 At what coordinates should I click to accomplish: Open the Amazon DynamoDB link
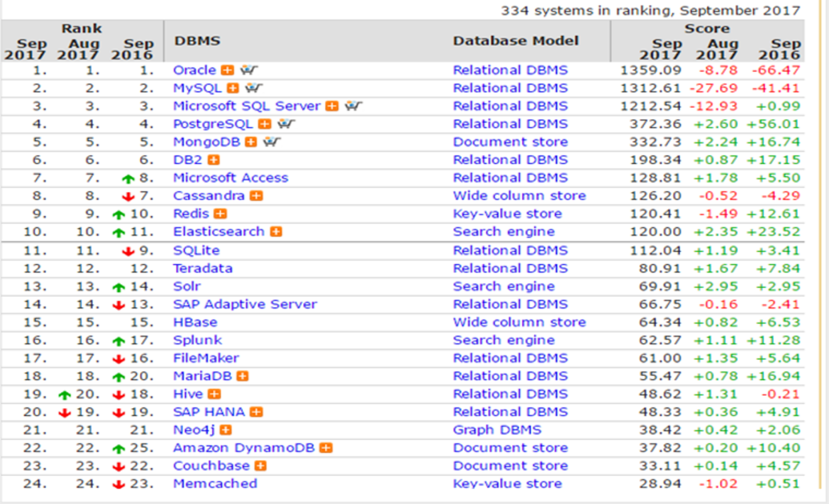tap(244, 447)
